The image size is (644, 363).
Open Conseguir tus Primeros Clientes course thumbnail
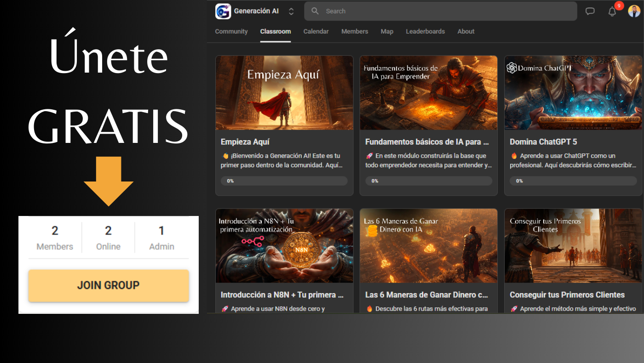(x=573, y=246)
